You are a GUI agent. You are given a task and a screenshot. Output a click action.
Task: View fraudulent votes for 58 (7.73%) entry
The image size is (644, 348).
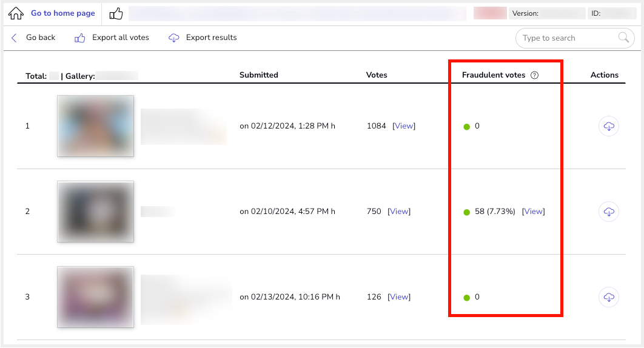533,212
